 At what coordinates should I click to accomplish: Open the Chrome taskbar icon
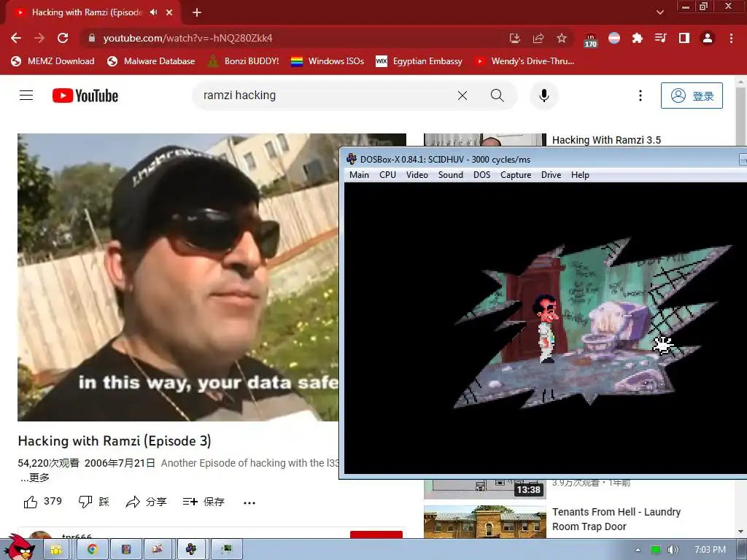click(93, 550)
